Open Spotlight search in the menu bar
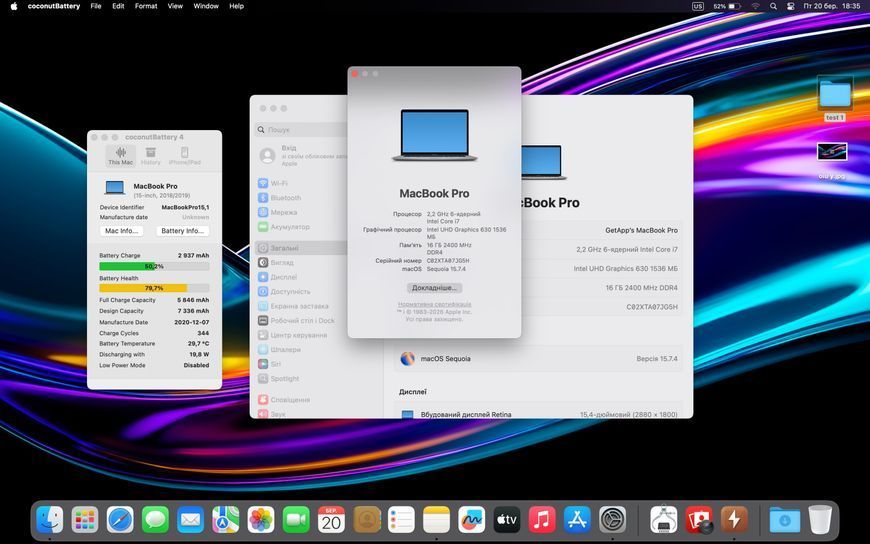870x544 pixels. [773, 6]
